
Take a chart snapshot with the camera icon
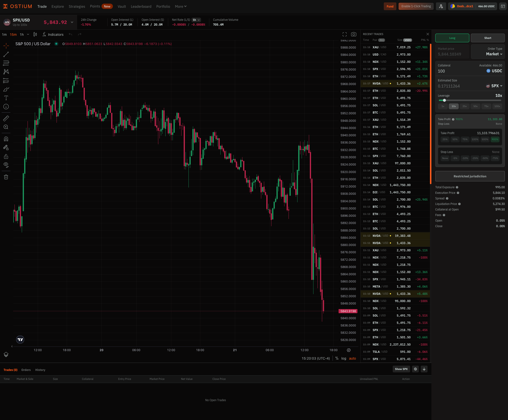pyautogui.click(x=353, y=34)
